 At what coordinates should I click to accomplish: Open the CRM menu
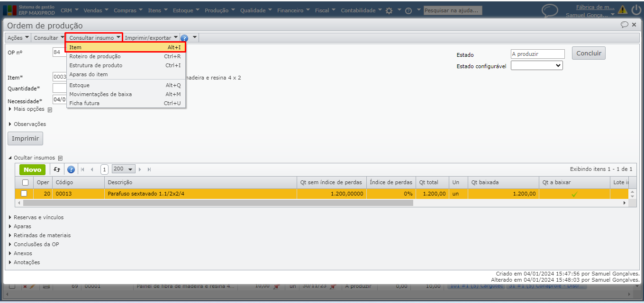(x=70, y=10)
